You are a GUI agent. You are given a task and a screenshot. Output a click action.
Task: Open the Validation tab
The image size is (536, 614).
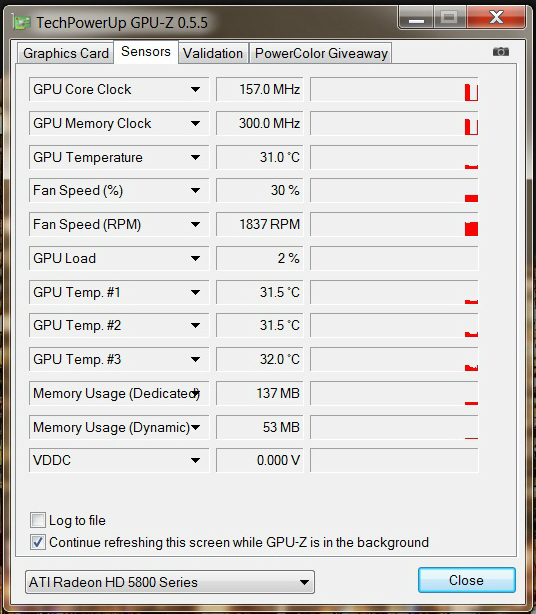(213, 53)
